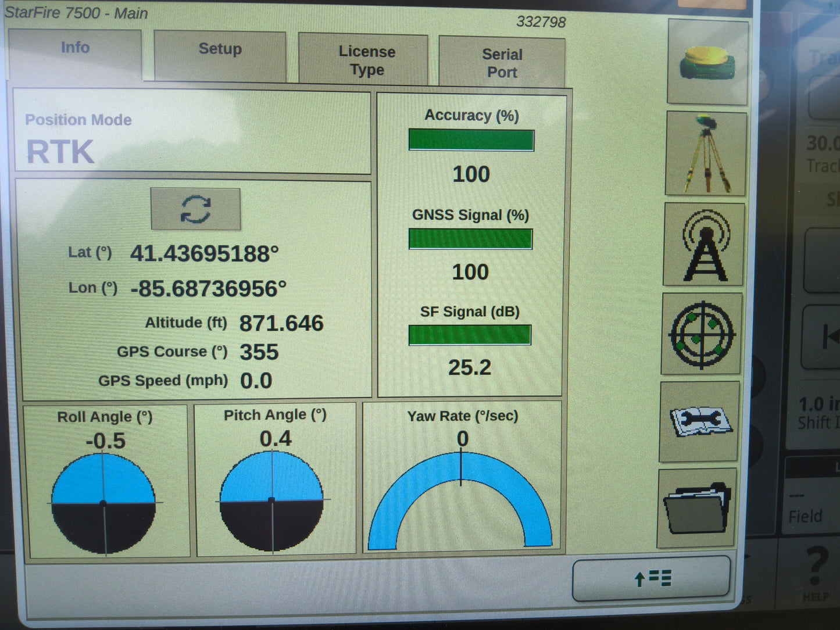The width and height of the screenshot is (840, 630).
Task: Select Pitch Angle value 0.4
Action: (x=276, y=439)
